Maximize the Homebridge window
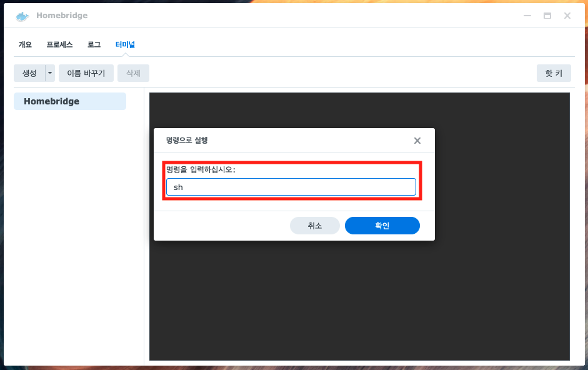This screenshot has height=370, width=588. pyautogui.click(x=547, y=16)
